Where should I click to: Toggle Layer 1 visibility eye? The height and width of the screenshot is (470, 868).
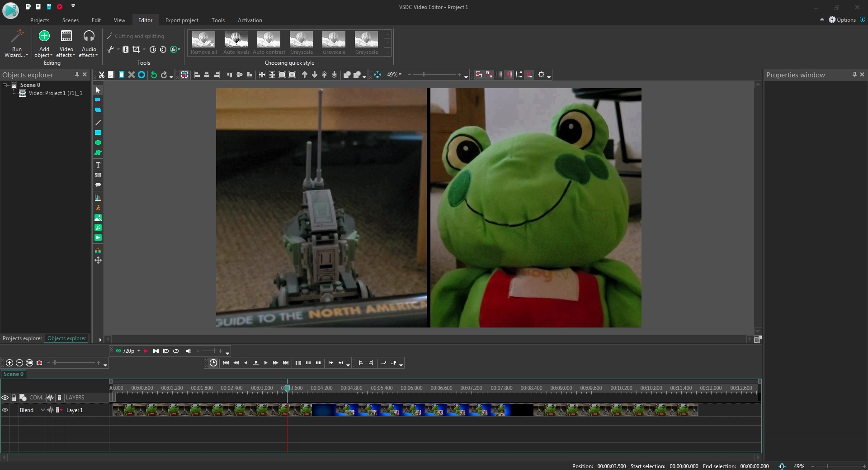click(x=5, y=410)
